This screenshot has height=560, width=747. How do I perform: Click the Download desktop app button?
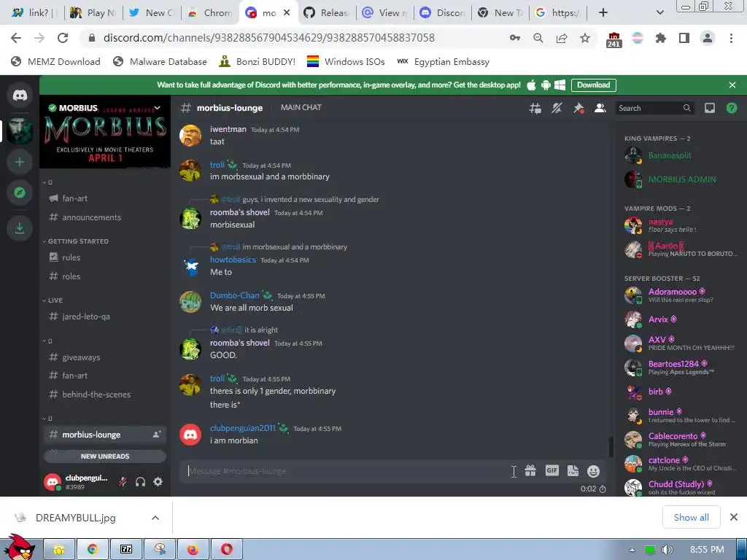click(593, 85)
